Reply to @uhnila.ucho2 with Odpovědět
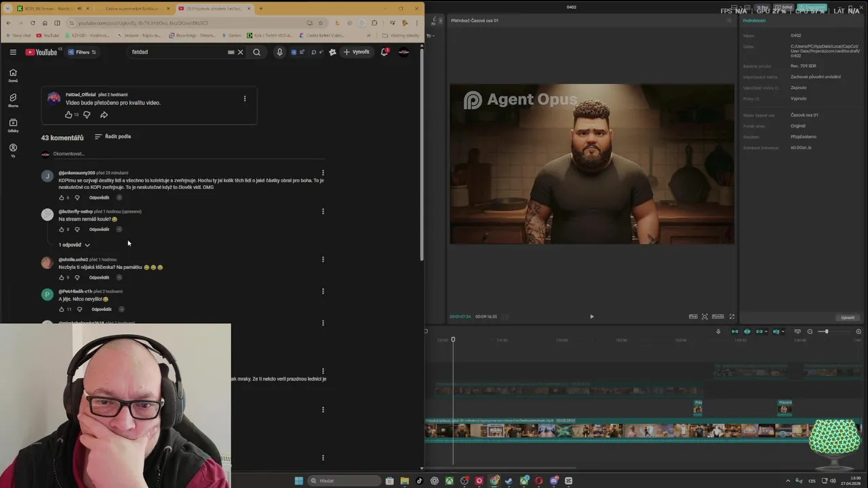The image size is (868, 488). coord(99,277)
